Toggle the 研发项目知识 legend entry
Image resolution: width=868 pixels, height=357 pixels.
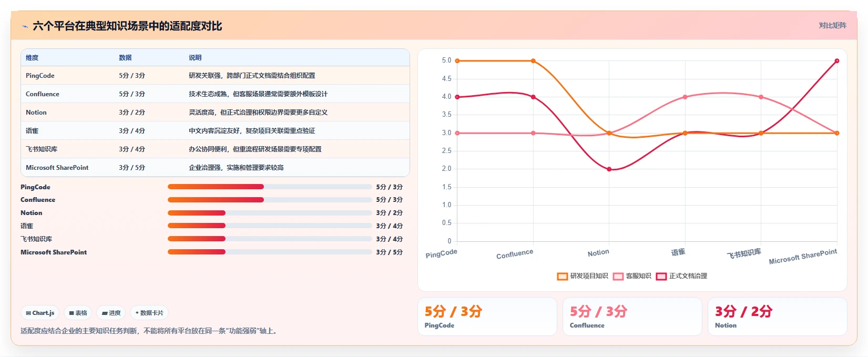click(x=583, y=276)
